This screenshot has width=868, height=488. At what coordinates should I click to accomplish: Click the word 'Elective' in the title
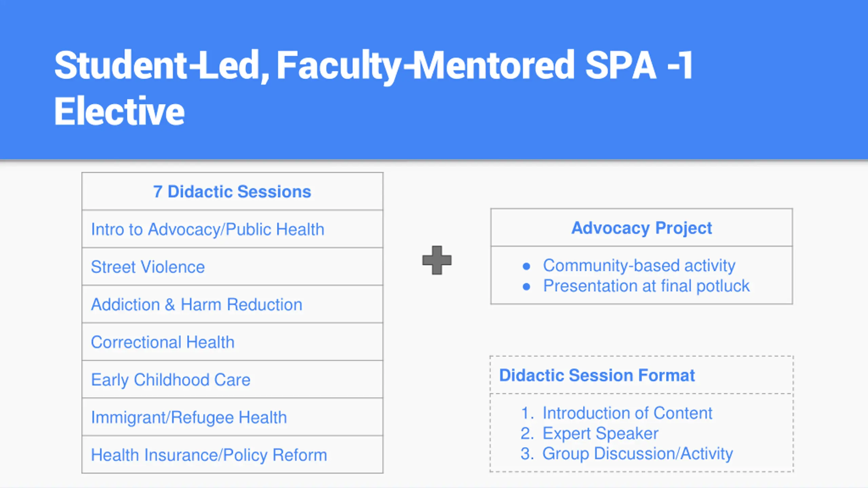click(x=119, y=111)
